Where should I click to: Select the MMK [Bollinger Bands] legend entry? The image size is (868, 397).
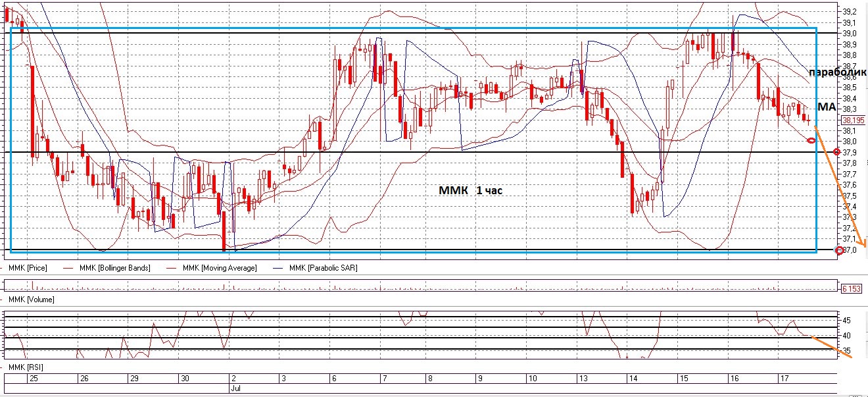tap(114, 268)
